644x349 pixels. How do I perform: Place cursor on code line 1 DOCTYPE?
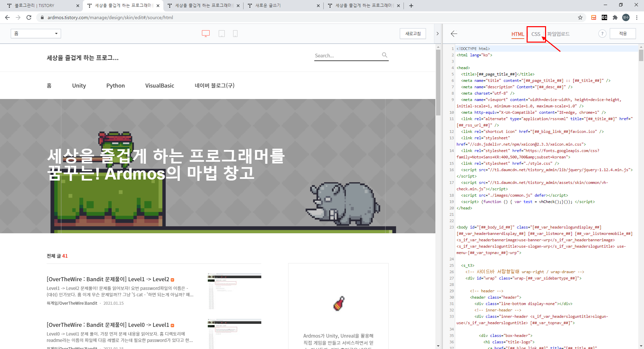[473, 49]
